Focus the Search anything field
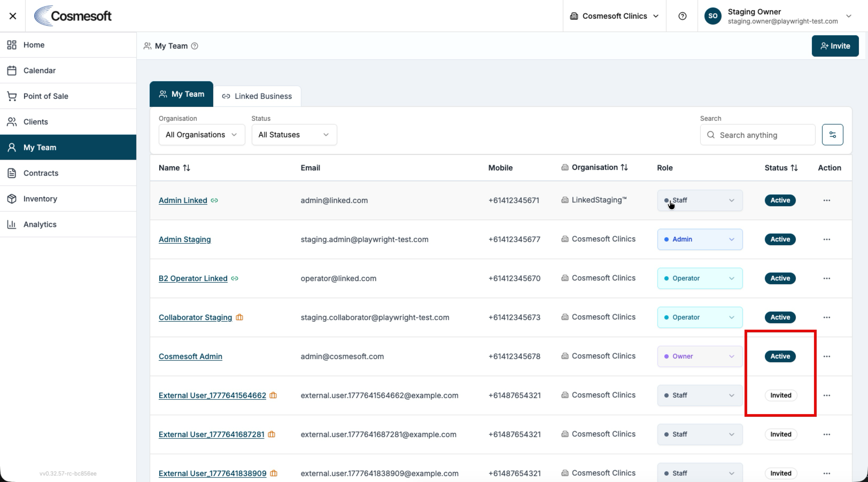868x482 pixels. click(x=757, y=135)
